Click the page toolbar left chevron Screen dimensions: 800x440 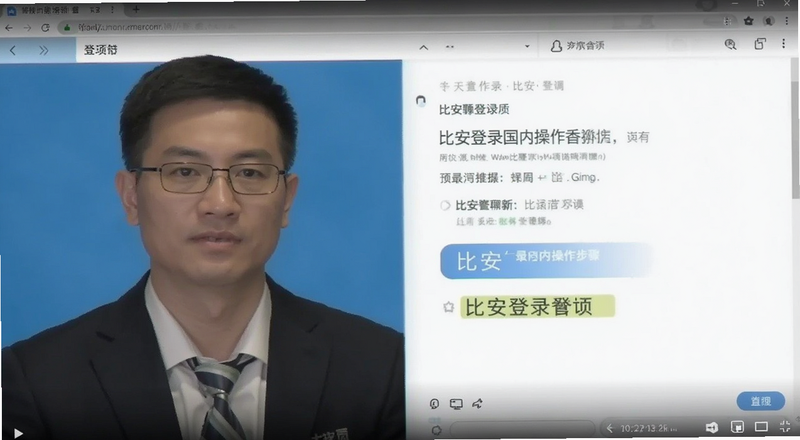pos(13,50)
